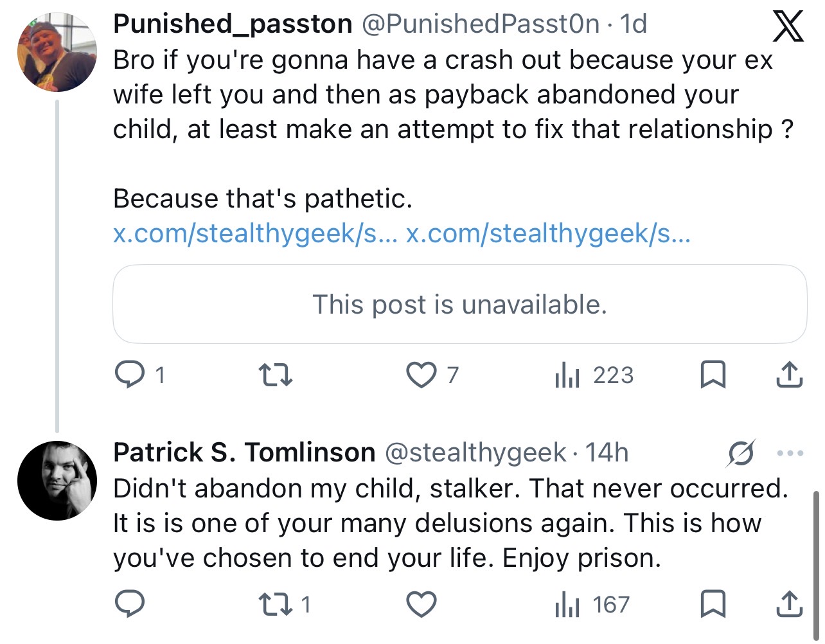Bookmark Patrick S. Tomlinson's reply
Viewport: 825px width, 644px height.
pyautogui.click(x=713, y=604)
